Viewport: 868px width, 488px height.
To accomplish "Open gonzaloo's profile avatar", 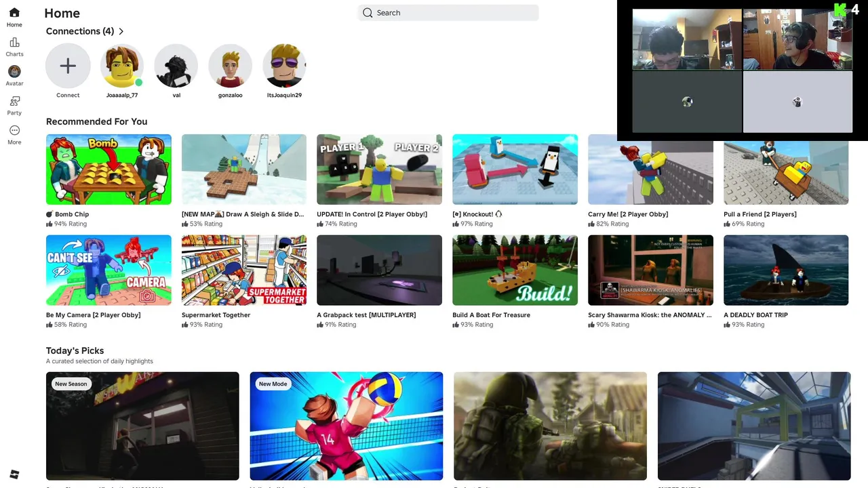I will tap(231, 66).
